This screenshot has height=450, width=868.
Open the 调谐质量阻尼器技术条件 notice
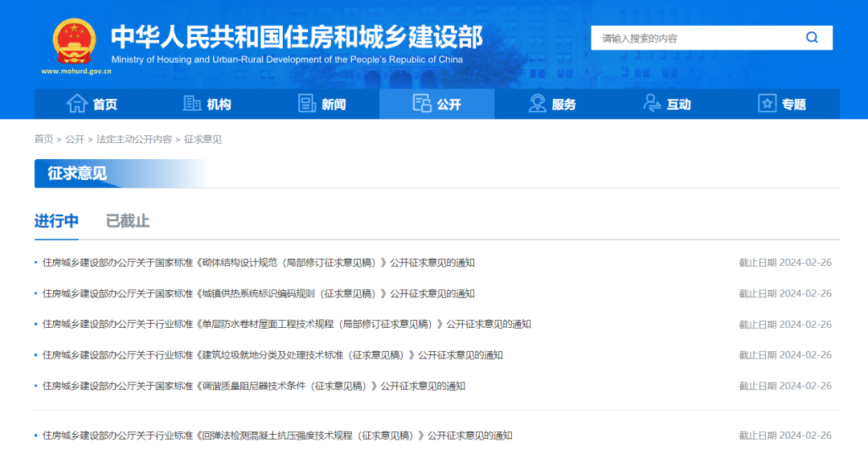pyautogui.click(x=253, y=386)
